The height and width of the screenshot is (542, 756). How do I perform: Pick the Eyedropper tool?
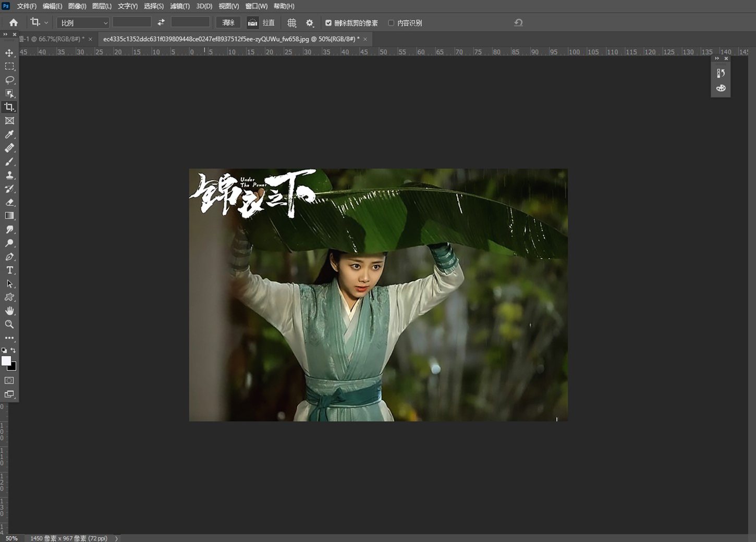coord(9,134)
